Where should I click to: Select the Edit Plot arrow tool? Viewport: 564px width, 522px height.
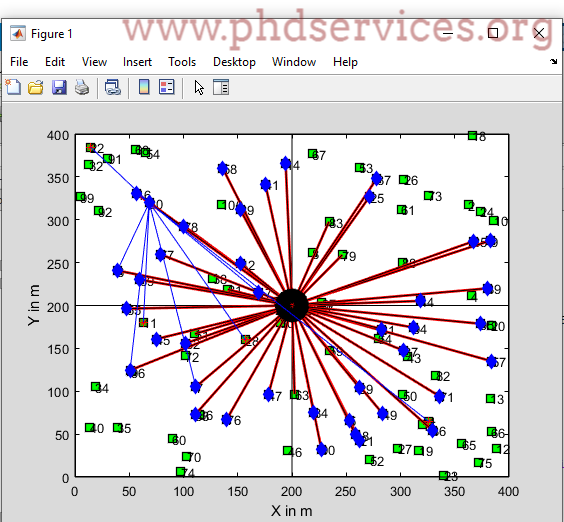pyautogui.click(x=199, y=87)
